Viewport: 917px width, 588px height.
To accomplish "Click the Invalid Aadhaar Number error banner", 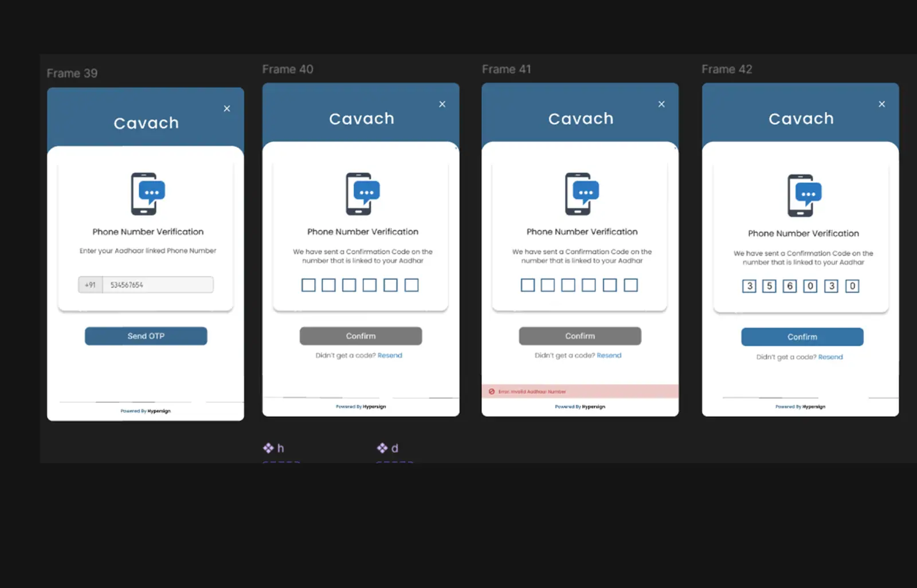I will tap(580, 391).
